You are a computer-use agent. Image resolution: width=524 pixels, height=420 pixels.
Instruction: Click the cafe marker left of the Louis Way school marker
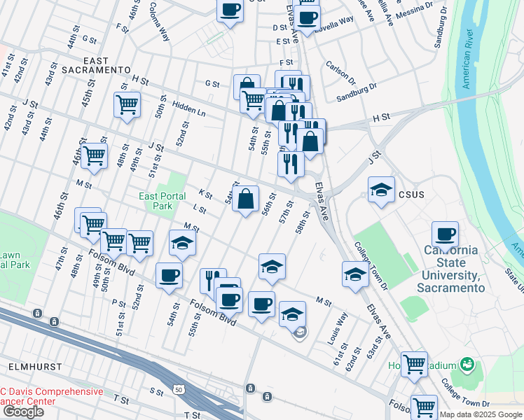click(x=262, y=304)
